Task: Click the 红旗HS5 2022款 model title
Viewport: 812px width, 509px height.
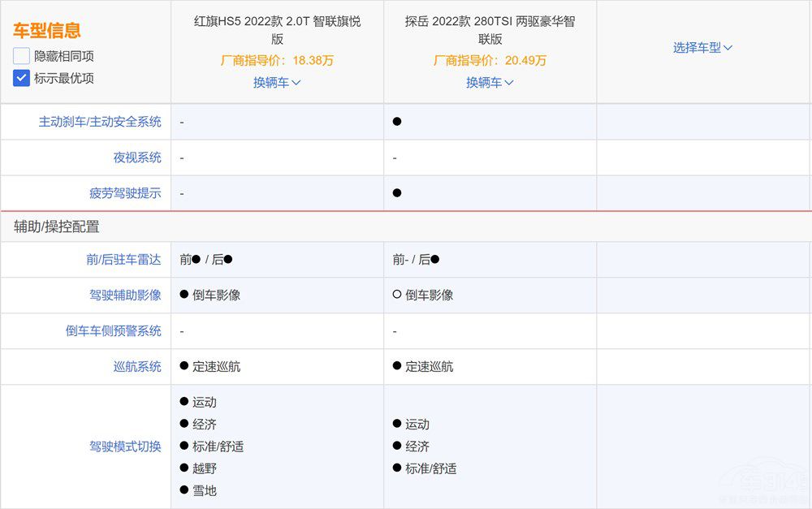Action: click(277, 30)
